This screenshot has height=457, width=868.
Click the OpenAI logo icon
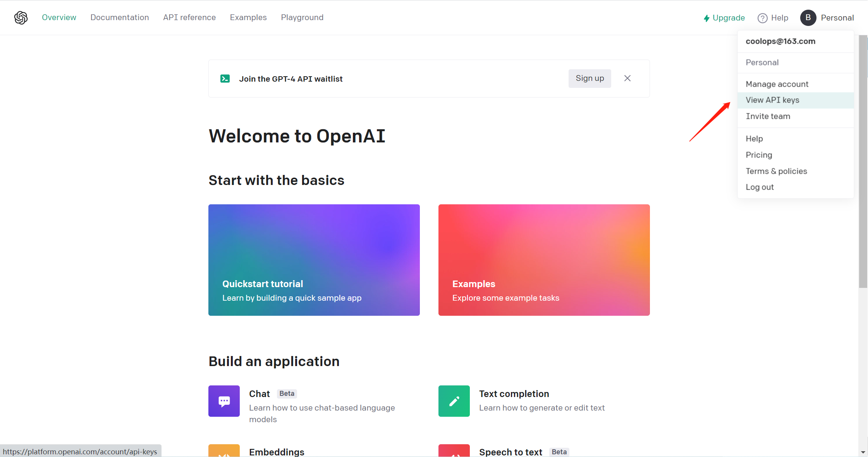pos(21,17)
